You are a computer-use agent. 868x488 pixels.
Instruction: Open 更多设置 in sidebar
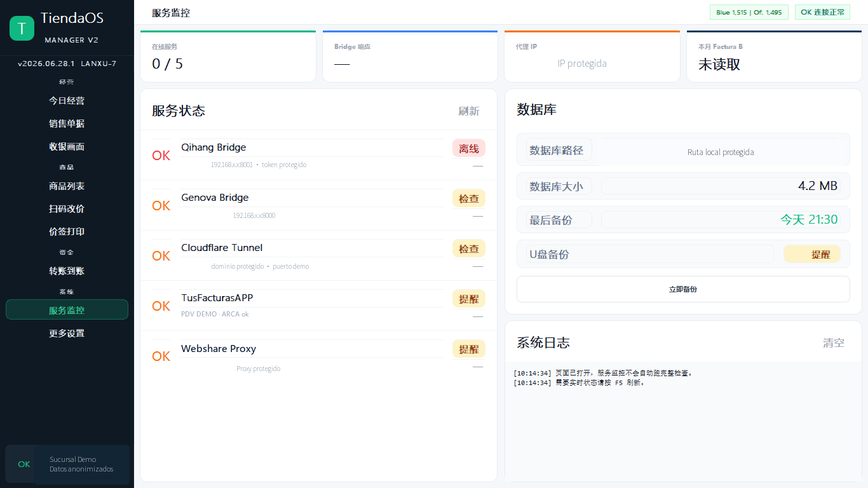[x=67, y=333]
